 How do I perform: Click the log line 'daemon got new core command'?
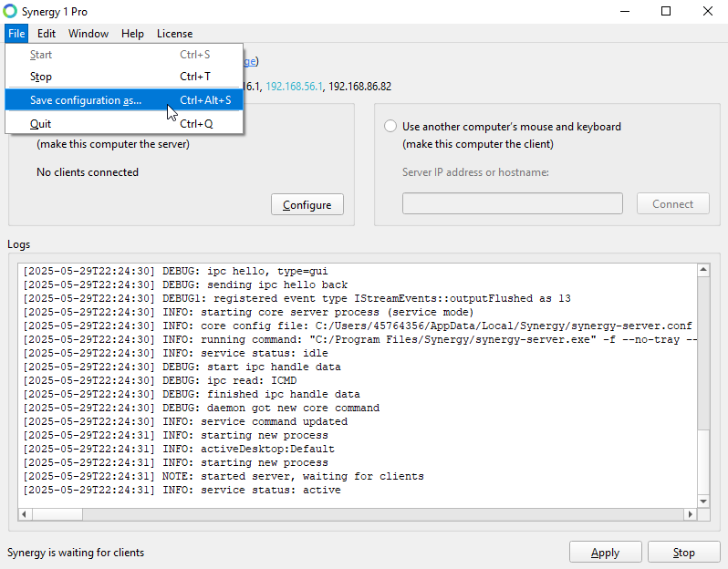click(201, 408)
